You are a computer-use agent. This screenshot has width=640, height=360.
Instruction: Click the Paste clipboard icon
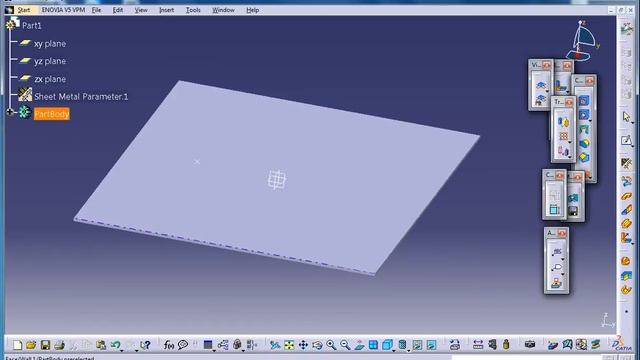point(101,345)
